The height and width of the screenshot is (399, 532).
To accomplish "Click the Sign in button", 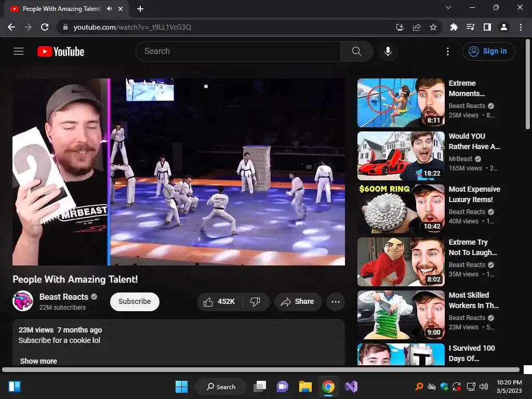I will 488,51.
